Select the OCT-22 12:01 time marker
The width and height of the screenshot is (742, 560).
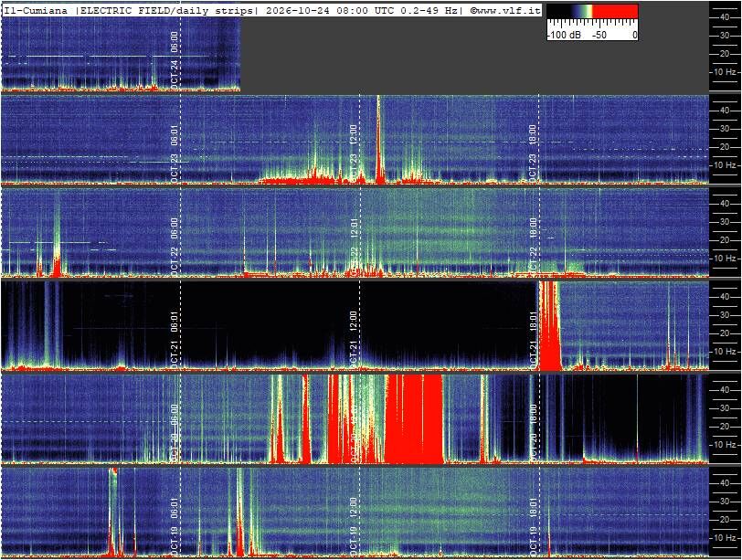pyautogui.click(x=353, y=247)
